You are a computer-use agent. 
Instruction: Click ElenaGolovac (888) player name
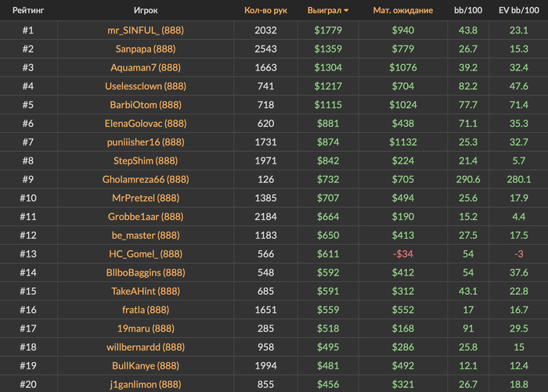pyautogui.click(x=145, y=123)
